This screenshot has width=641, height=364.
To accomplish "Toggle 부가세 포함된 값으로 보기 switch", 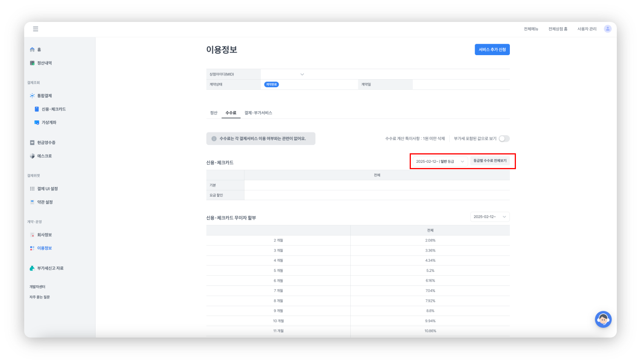I will pos(504,139).
